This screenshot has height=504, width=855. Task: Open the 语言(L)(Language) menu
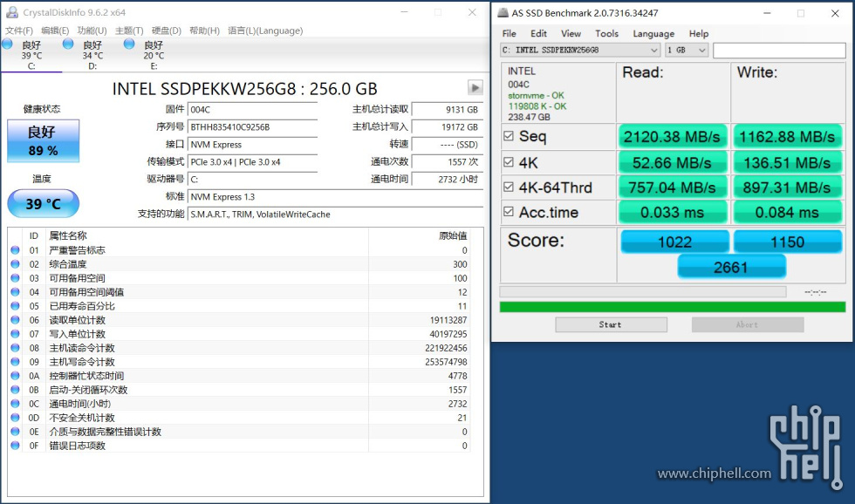[265, 31]
